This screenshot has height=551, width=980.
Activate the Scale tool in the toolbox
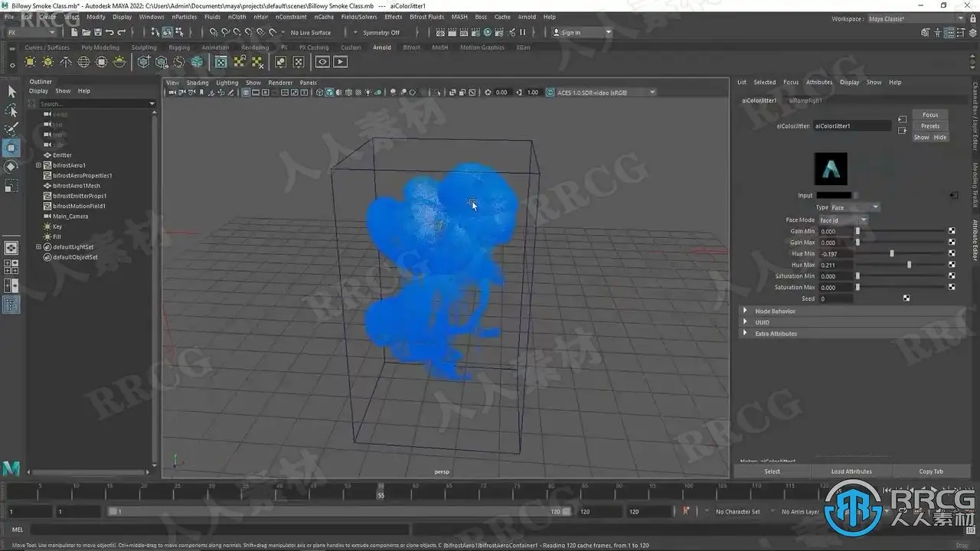[11, 185]
